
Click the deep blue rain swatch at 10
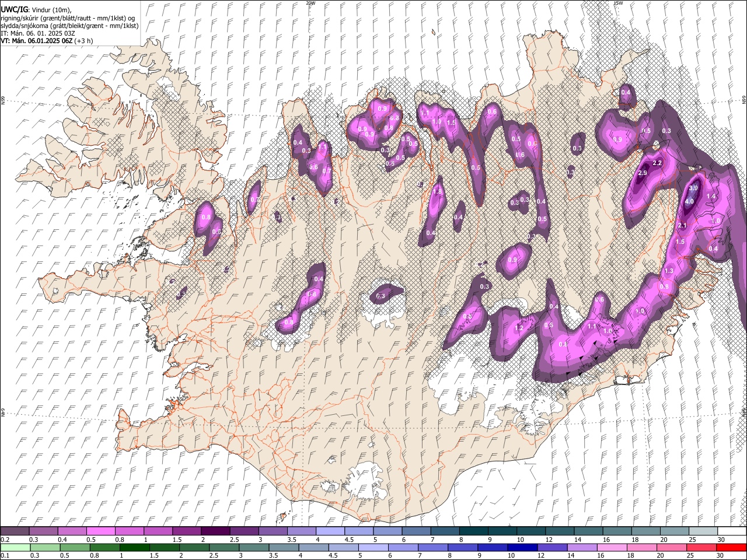522,547
